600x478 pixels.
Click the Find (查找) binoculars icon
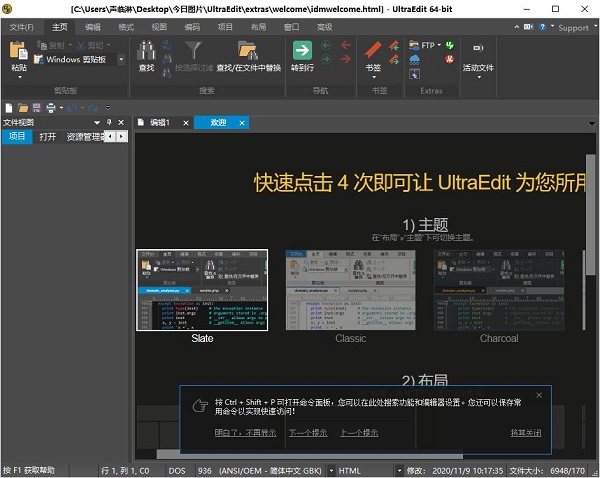146,51
